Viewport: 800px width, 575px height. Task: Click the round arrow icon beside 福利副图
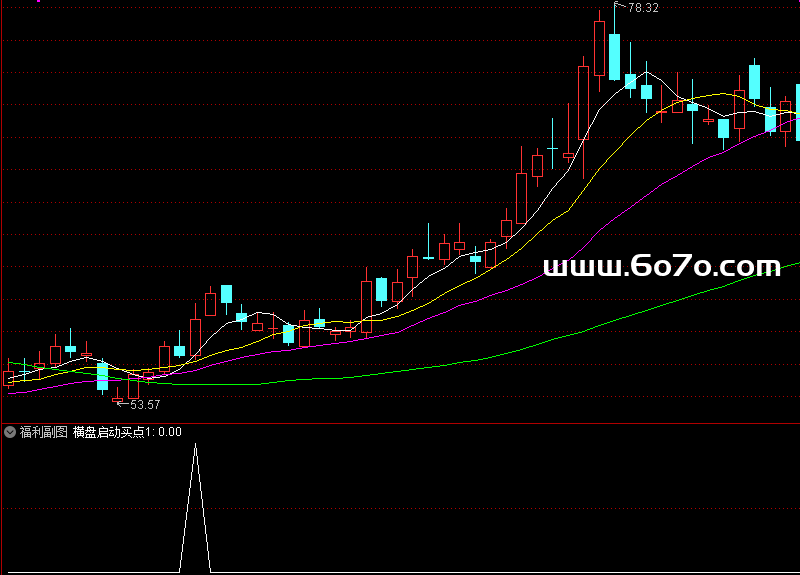(10, 432)
